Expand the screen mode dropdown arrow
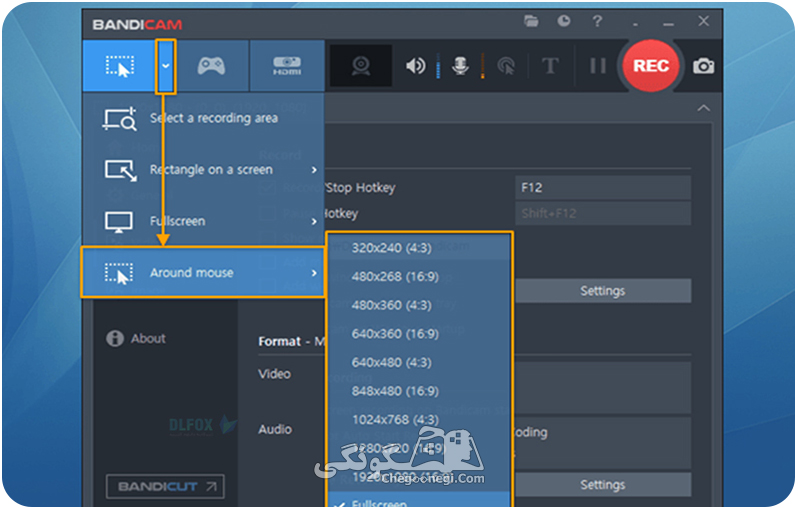798x508 pixels. tap(166, 66)
